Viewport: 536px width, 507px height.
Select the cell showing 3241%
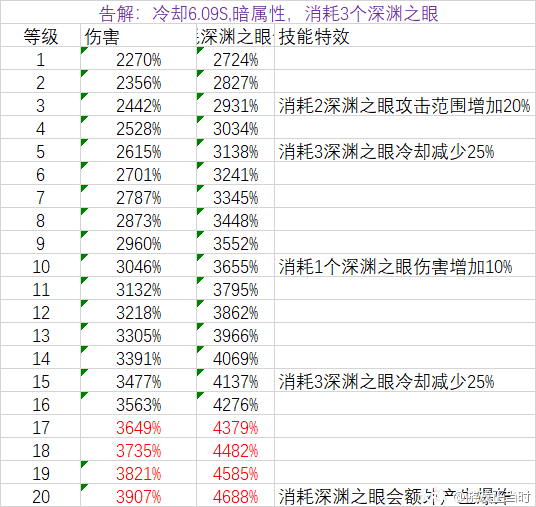pyautogui.click(x=236, y=173)
